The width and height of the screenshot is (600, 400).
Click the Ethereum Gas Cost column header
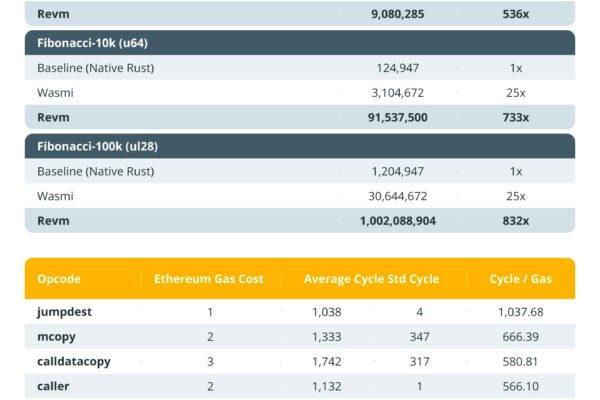pos(209,279)
